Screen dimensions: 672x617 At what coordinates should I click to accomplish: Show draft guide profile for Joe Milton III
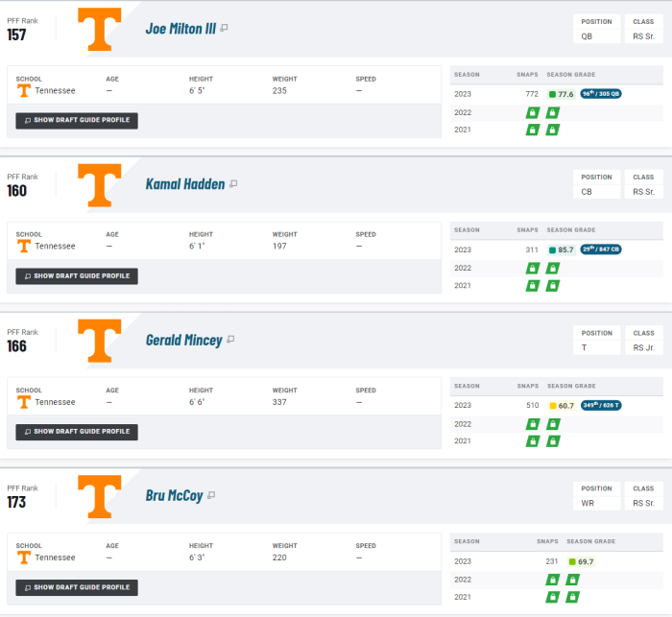[77, 121]
